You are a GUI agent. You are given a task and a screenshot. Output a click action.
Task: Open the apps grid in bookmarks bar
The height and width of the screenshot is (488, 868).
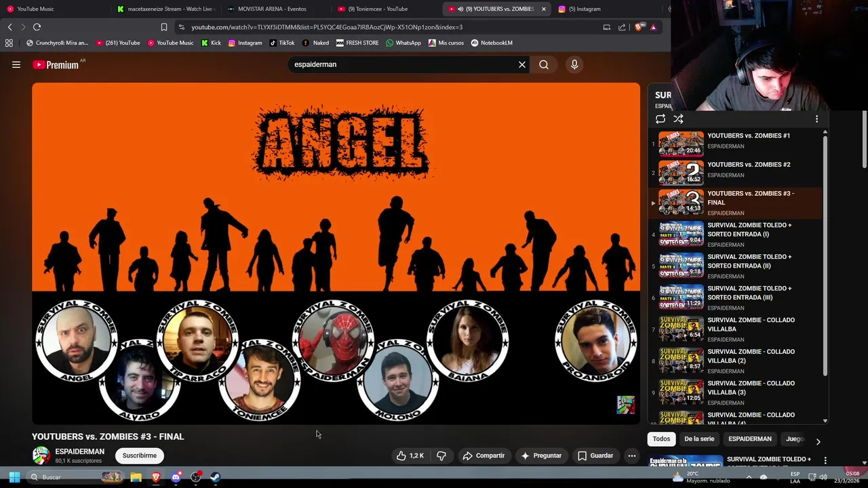tap(9, 43)
